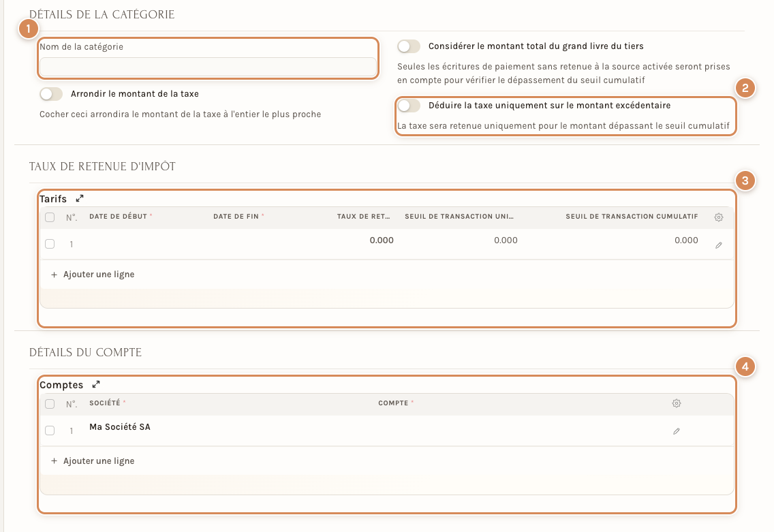
Task: Focus the Nom de la catégorie field
Action: 208,67
